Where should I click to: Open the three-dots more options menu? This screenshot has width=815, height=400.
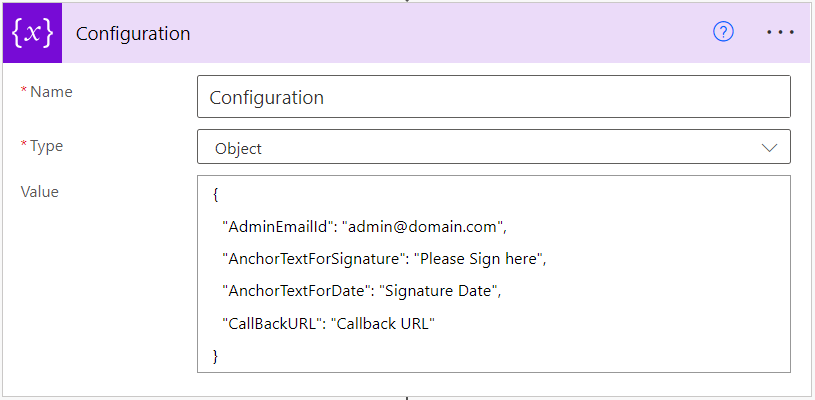click(x=781, y=32)
